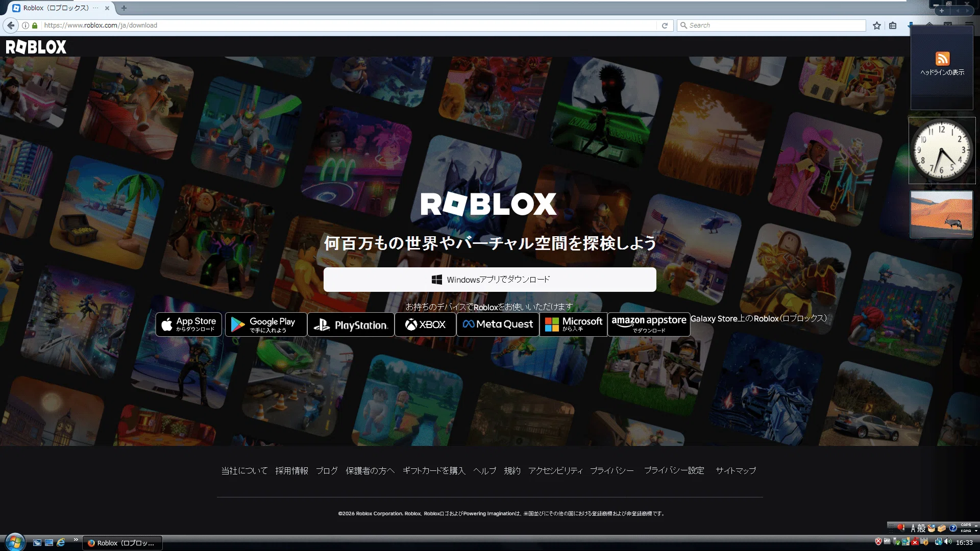Open アクセシビリティ footer link
980x551 pixels.
click(x=555, y=471)
